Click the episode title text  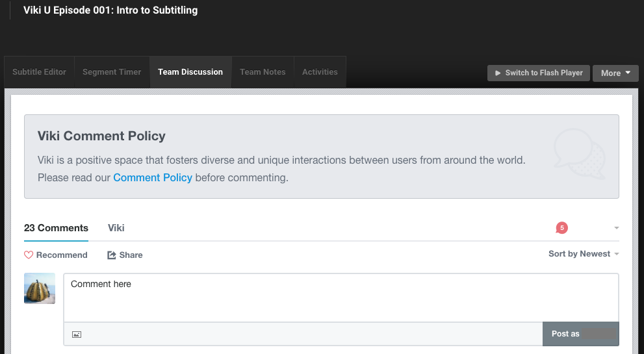[110, 10]
